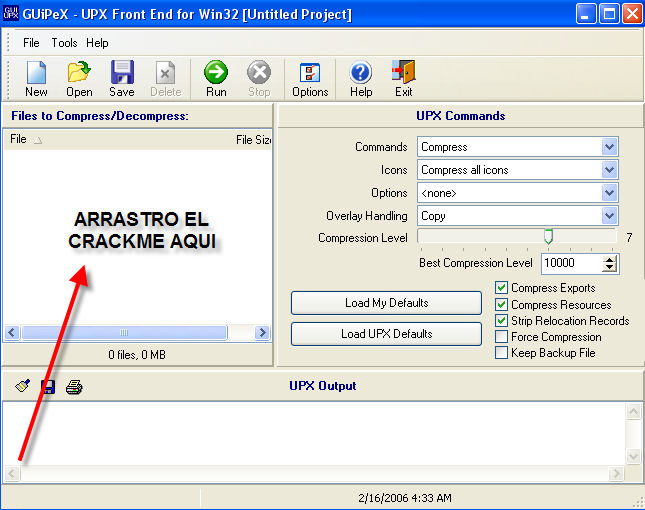The image size is (645, 510).
Task: Clear output with the brush icon
Action: point(23,387)
